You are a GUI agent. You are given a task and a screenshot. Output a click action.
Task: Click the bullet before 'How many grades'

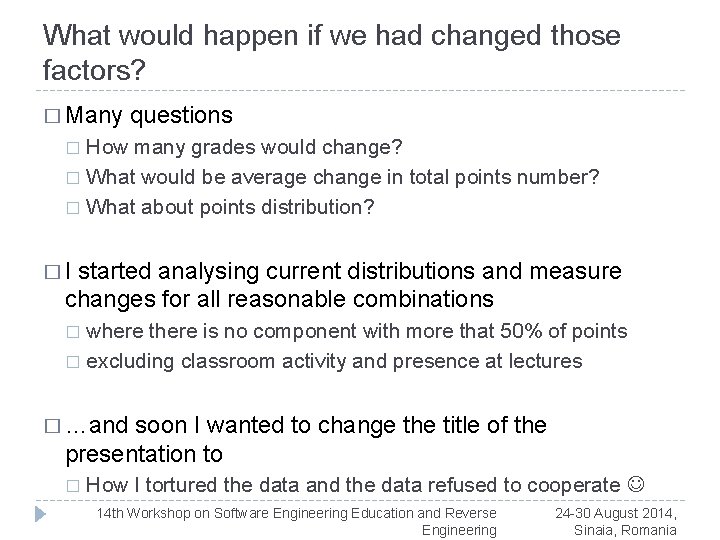point(72,150)
